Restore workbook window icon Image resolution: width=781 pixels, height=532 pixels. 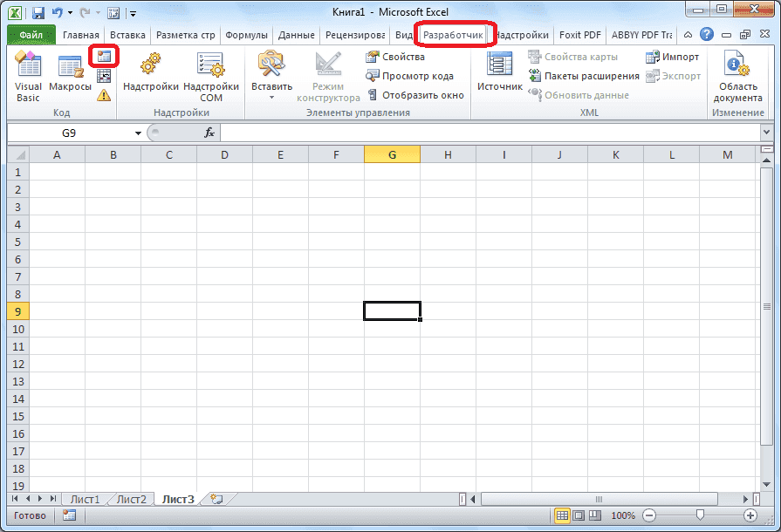point(744,34)
